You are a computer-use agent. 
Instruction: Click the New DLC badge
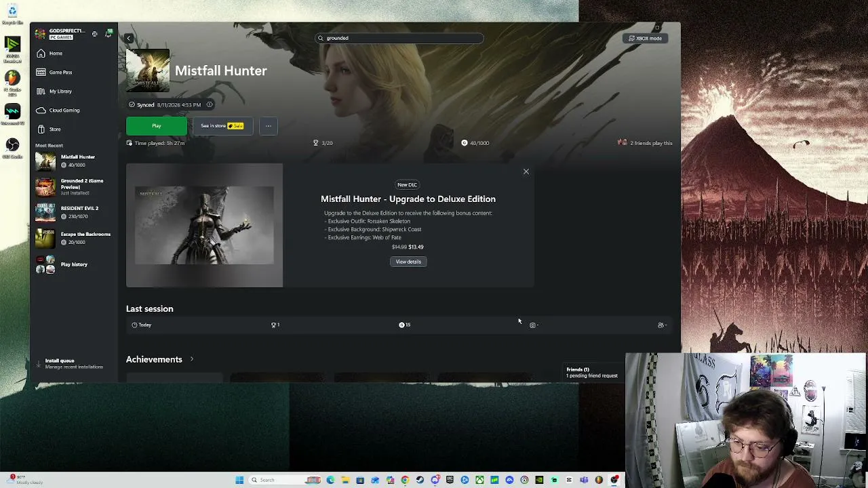tap(408, 184)
